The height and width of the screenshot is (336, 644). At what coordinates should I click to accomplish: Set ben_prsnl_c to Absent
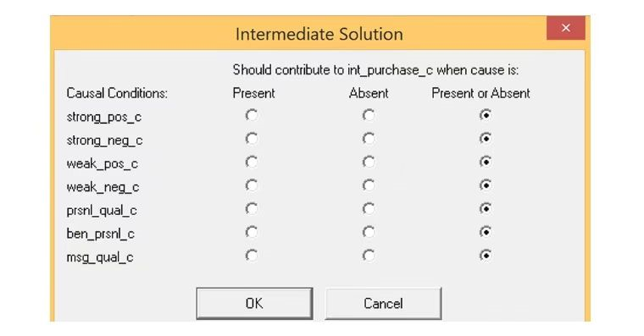[368, 232]
